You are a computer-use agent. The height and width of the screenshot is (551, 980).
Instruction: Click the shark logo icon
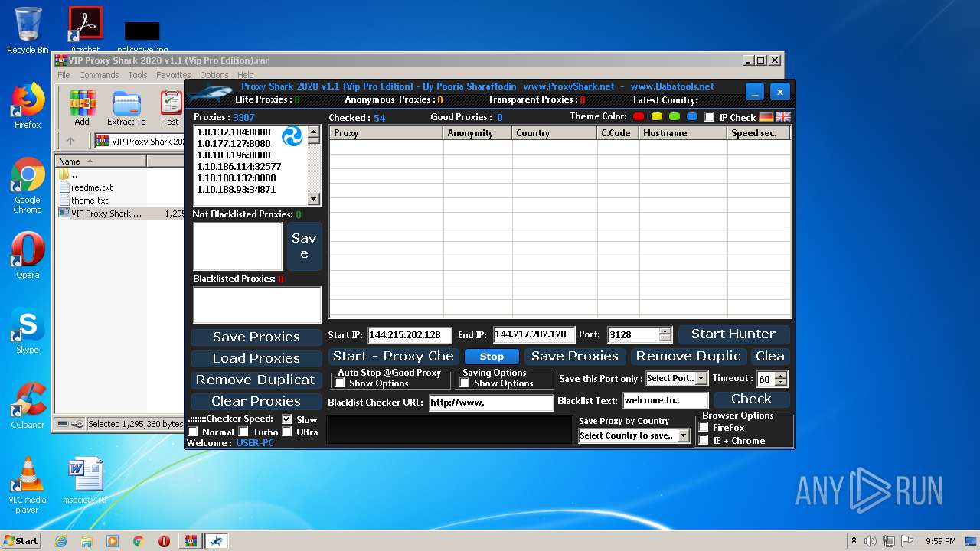(x=210, y=94)
